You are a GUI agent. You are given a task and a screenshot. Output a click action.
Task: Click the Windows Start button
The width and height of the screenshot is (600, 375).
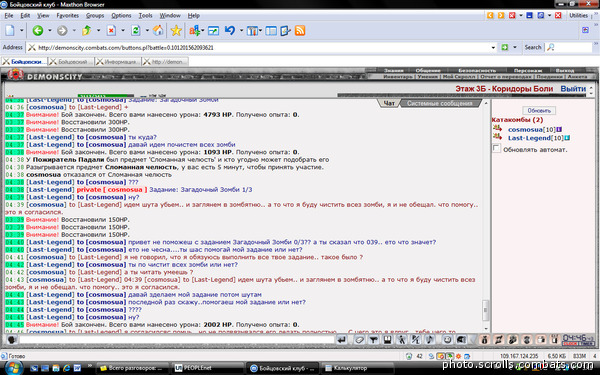point(13,368)
